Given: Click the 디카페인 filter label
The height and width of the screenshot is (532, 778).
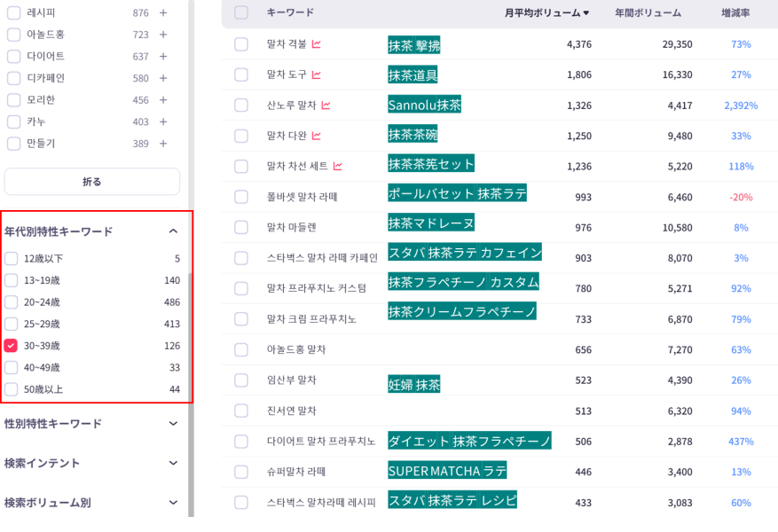Looking at the screenshot, I should pos(45,78).
